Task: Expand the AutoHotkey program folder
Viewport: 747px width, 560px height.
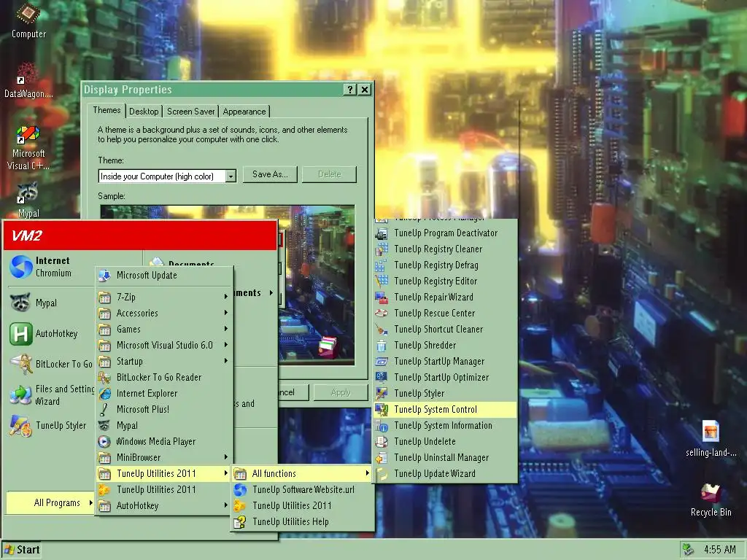Action: (164, 506)
